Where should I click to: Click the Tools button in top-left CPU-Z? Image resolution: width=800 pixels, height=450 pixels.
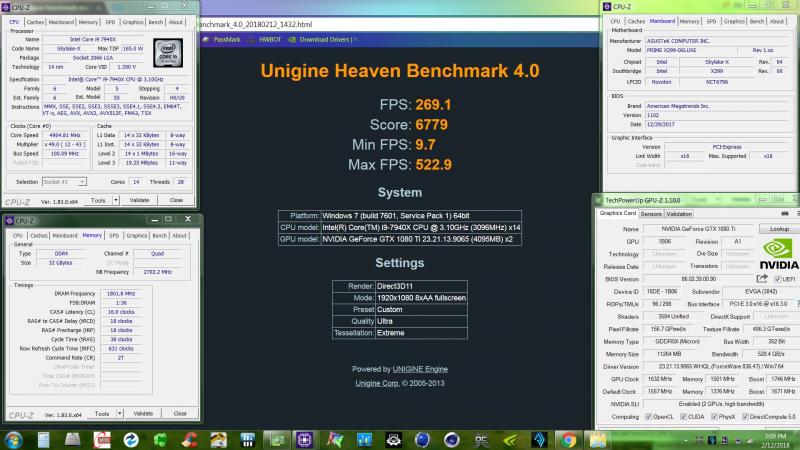click(98, 201)
